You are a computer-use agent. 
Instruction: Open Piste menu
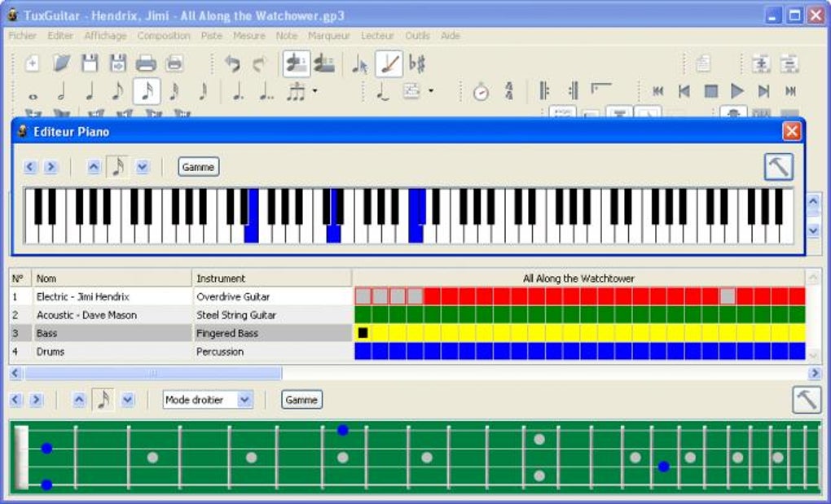(212, 36)
